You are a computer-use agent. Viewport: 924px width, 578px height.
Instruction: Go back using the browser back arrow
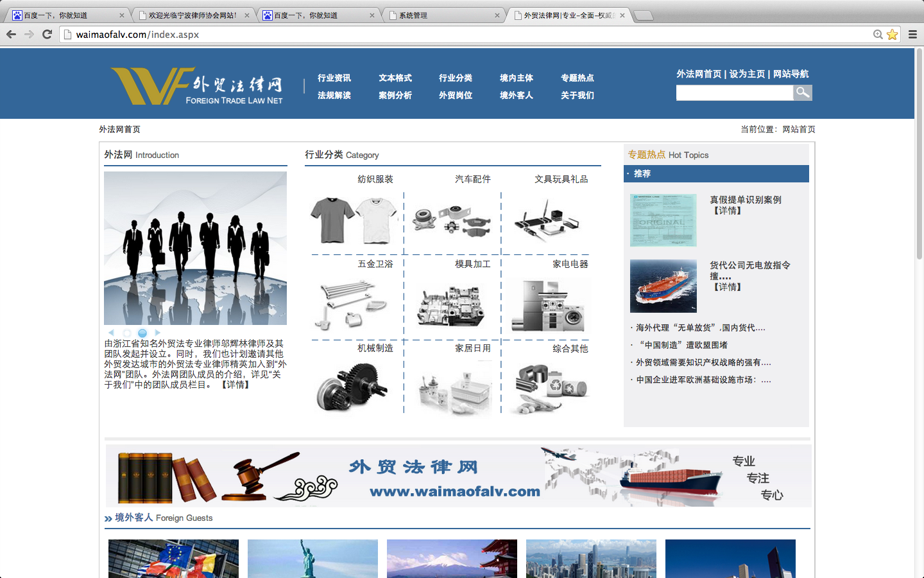tap(11, 35)
